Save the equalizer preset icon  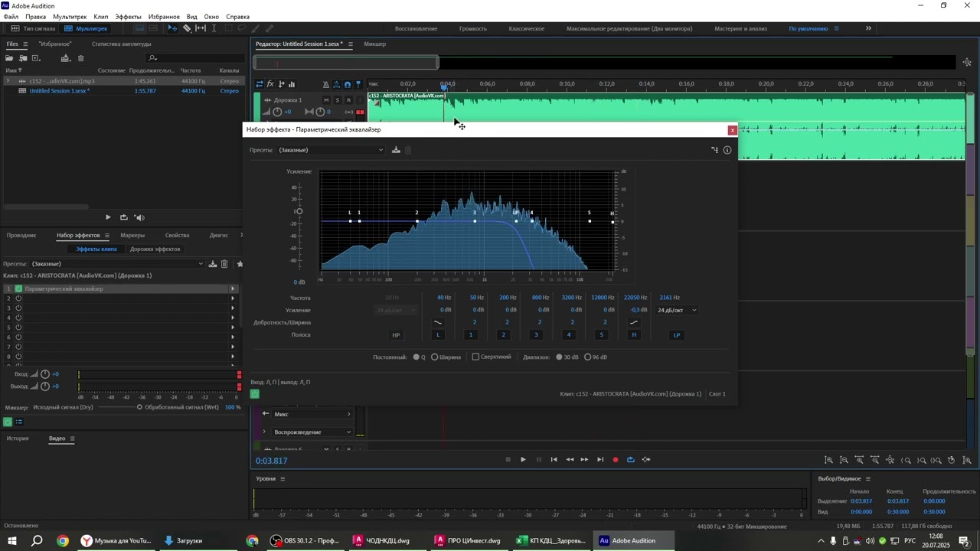[x=396, y=150]
